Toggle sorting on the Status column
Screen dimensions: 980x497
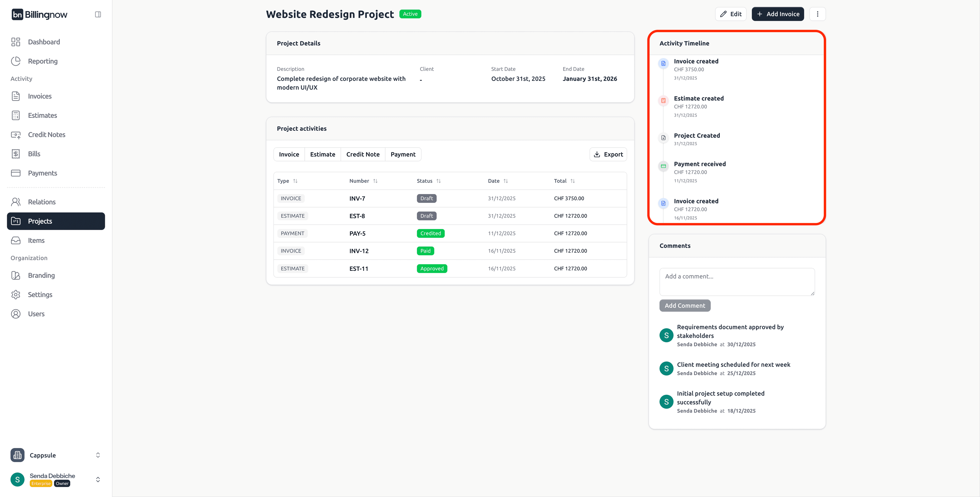click(x=438, y=181)
